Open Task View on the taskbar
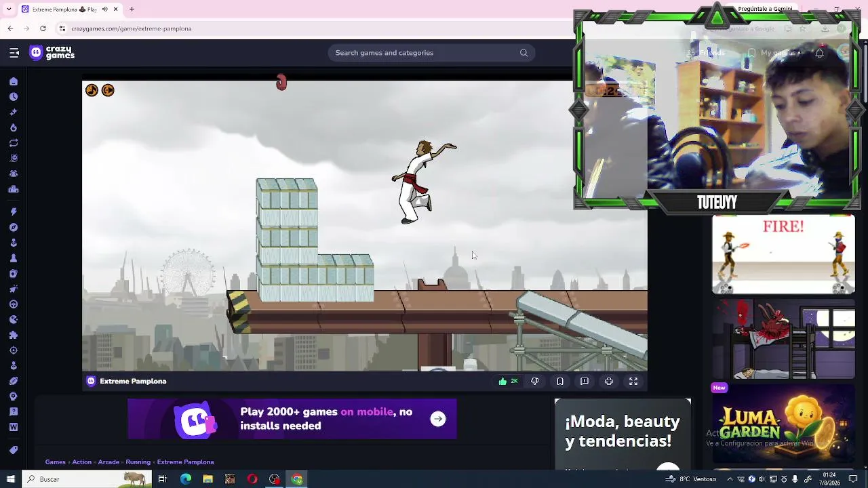The width and height of the screenshot is (868, 488). [163, 479]
